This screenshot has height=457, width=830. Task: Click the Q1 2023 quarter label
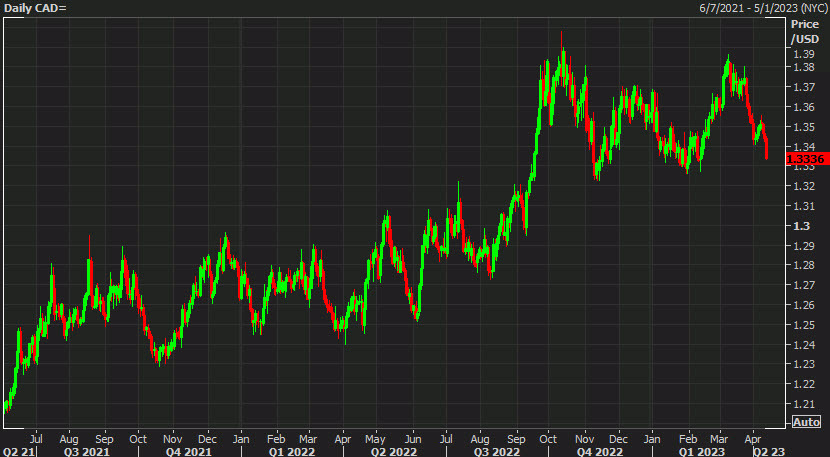click(702, 452)
